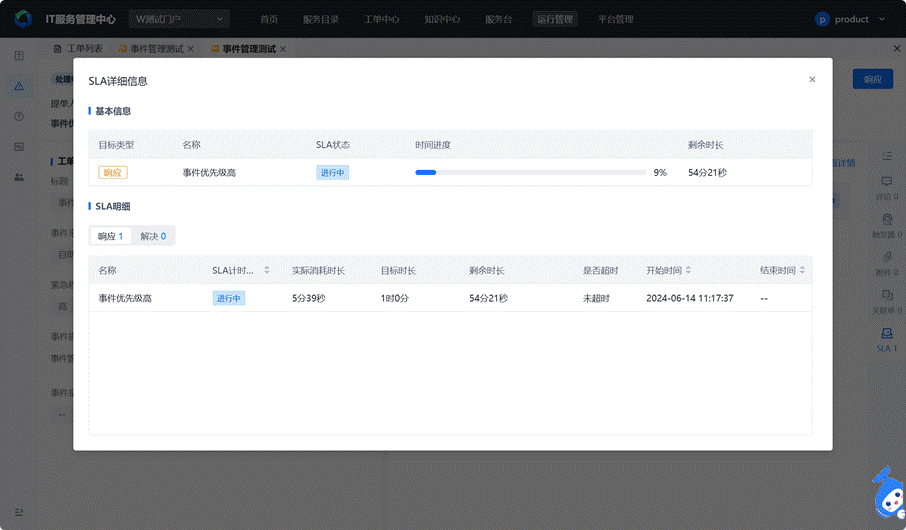Open the 触发器 side panel icon
This screenshot has height=530, width=906.
pos(886,225)
